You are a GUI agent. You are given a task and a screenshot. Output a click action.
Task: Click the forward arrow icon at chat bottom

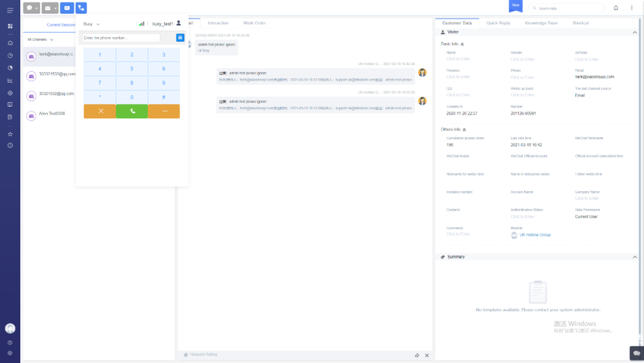click(417, 355)
